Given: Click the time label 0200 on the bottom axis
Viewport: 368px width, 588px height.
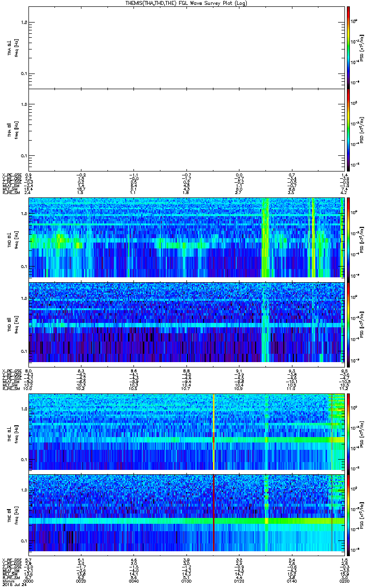Looking at the screenshot, I should [x=344, y=581].
